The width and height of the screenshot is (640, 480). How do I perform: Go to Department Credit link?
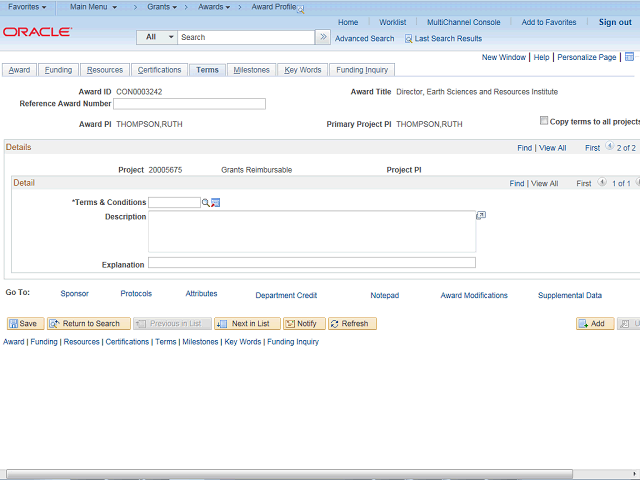[286, 295]
